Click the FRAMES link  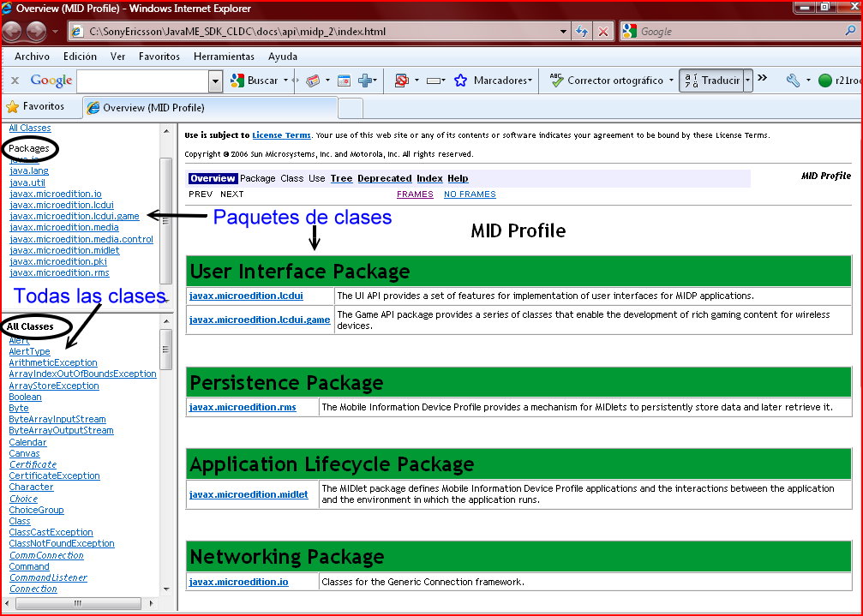415,194
